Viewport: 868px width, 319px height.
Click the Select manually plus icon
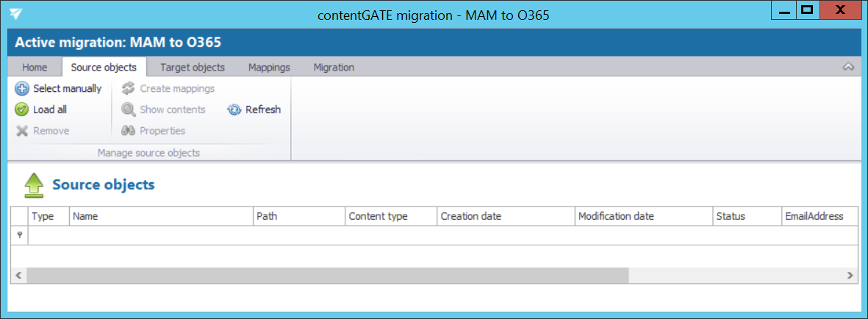[x=22, y=89]
